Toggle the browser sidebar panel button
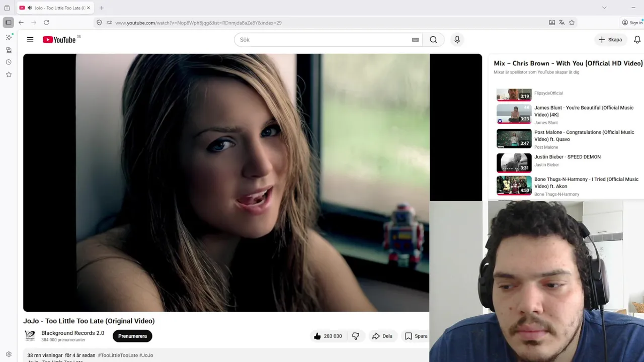This screenshot has height=362, width=644. click(x=8, y=23)
